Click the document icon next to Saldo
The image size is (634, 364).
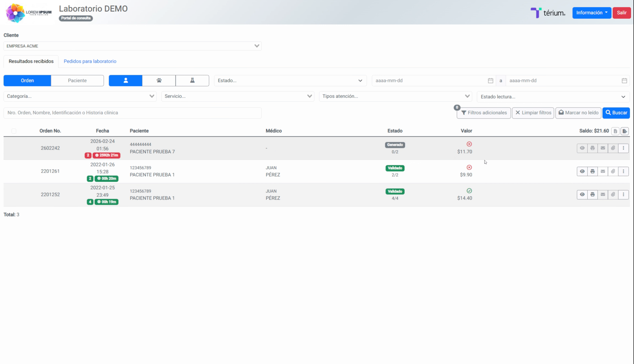[x=615, y=131]
